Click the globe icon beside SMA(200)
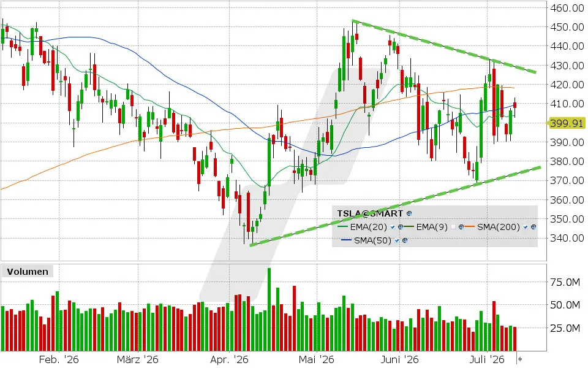 pyautogui.click(x=533, y=227)
